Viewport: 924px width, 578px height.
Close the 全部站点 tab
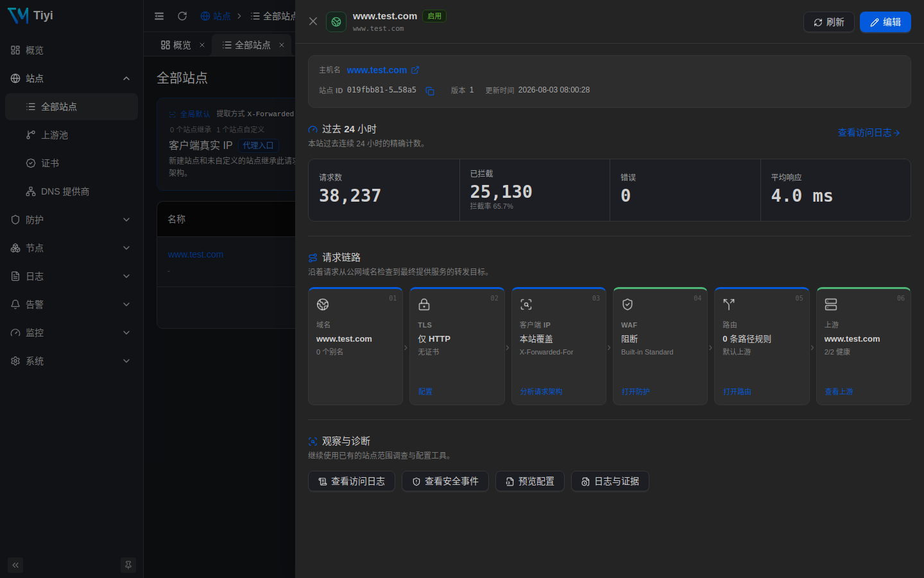pos(282,45)
